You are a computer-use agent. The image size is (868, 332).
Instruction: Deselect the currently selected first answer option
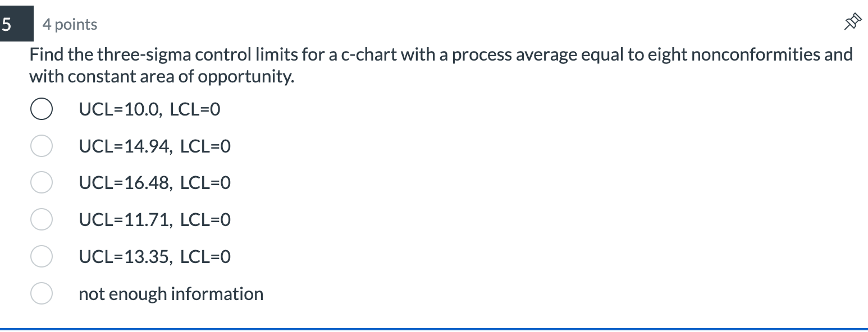coord(42,109)
